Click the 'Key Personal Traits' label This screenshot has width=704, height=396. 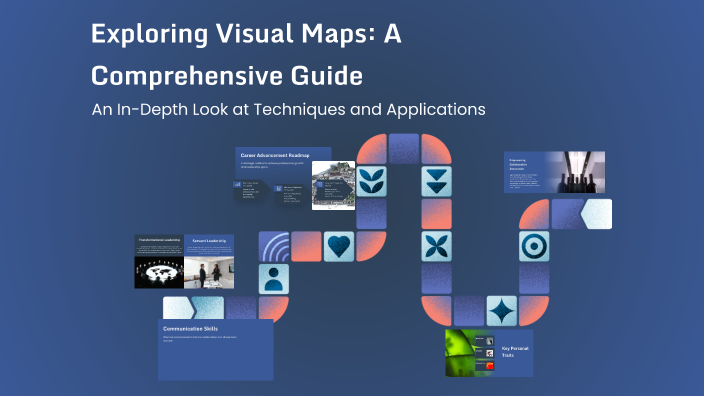coord(515,352)
